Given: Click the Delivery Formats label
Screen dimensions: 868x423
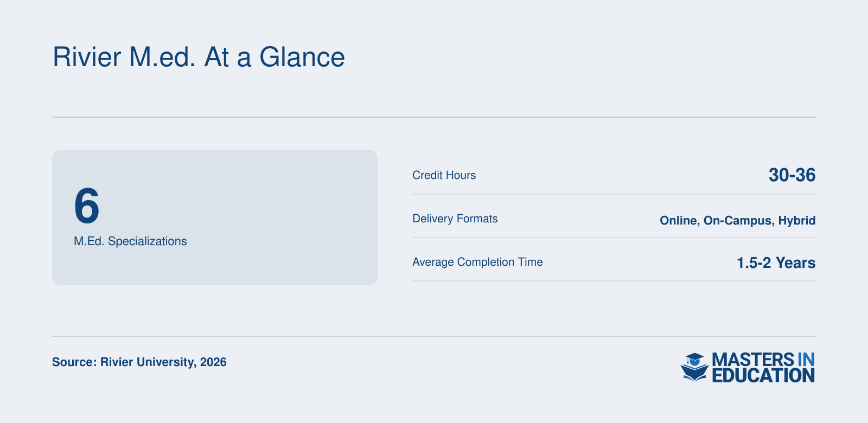Looking at the screenshot, I should pyautogui.click(x=455, y=219).
